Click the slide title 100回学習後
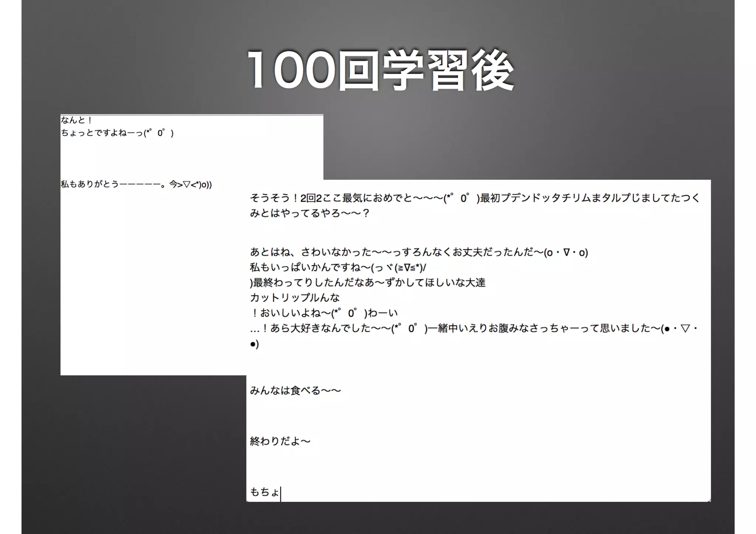756x534 pixels. click(381, 70)
